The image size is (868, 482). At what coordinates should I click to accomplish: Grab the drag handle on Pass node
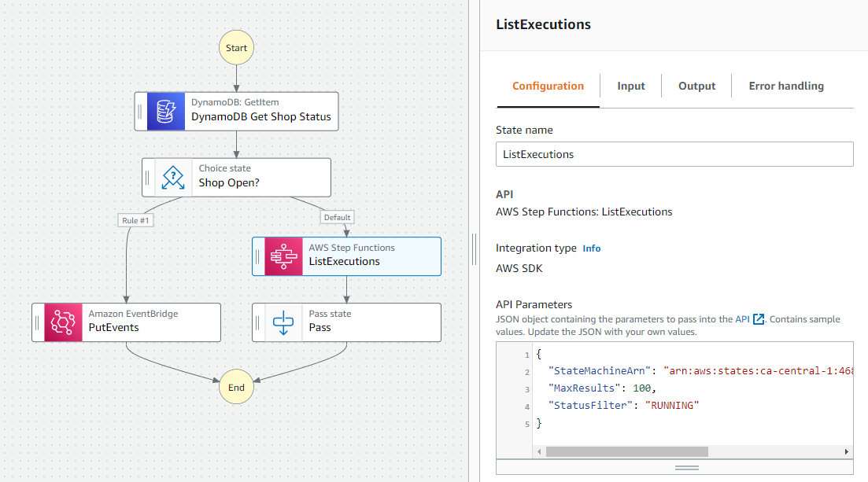pos(257,322)
